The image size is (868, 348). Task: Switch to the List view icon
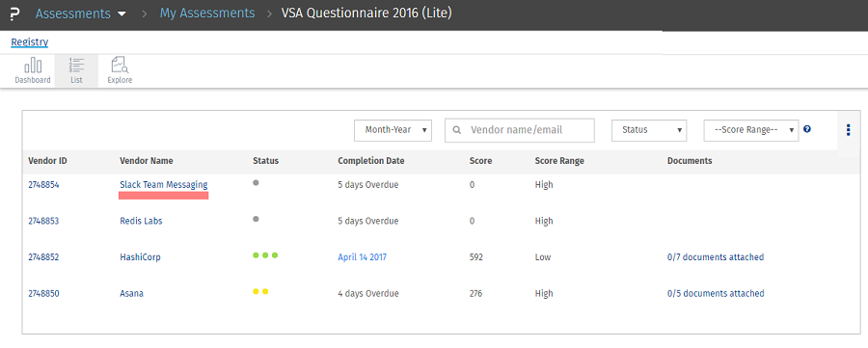pos(76,70)
